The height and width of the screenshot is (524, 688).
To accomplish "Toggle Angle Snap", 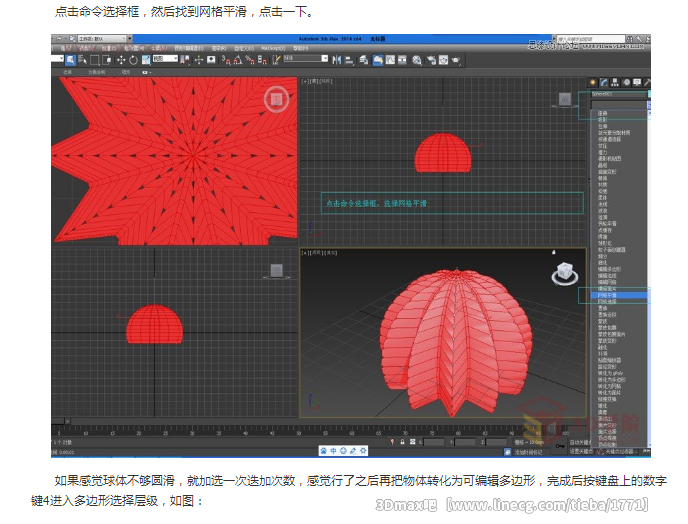I will point(238,60).
